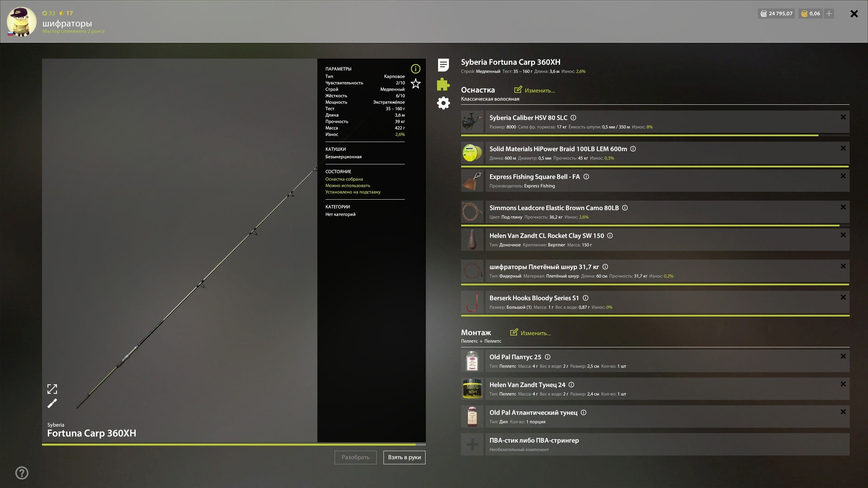Add optional ПВА-стик либо ПВА-стрингер component

pos(472,444)
